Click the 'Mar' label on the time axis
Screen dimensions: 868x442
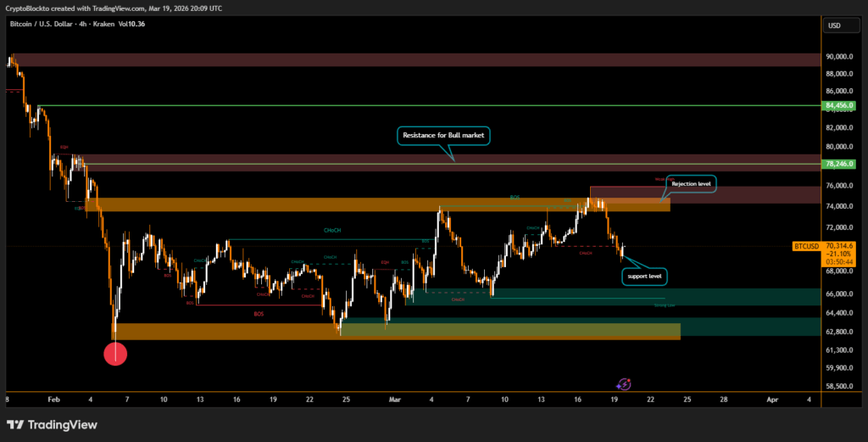point(393,397)
